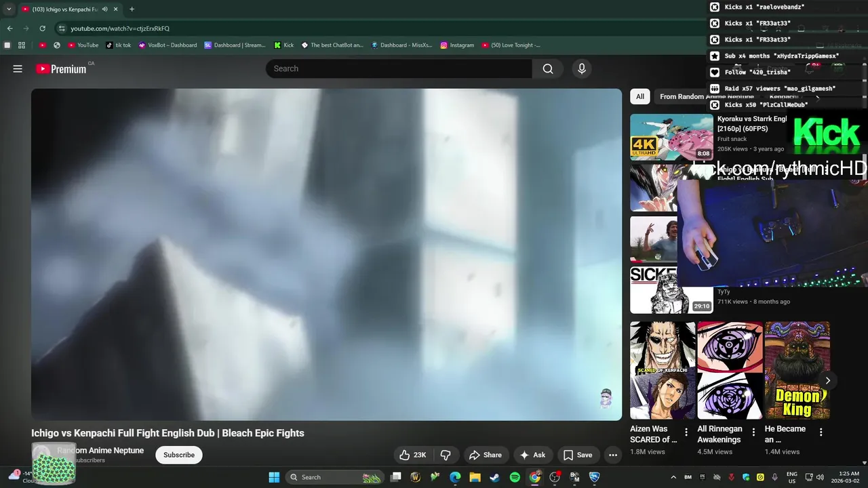
Task: Show hidden system tray icons chevron
Action: coord(673,477)
